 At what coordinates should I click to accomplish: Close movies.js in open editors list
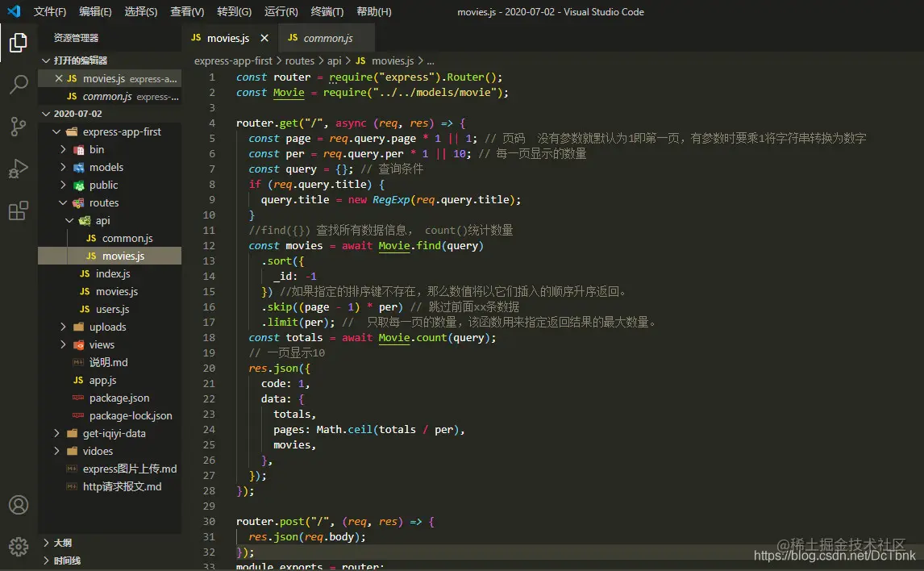click(58, 78)
